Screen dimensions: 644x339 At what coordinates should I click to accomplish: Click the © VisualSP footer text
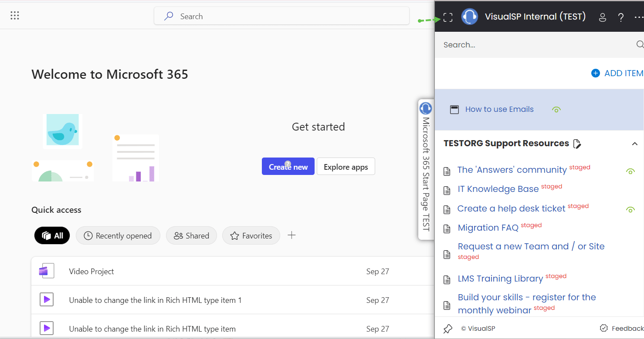pos(478,329)
